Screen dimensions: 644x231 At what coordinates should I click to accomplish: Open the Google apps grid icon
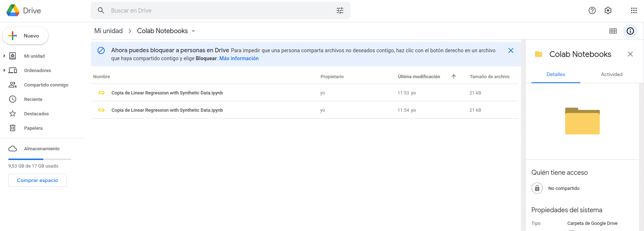tap(634, 10)
